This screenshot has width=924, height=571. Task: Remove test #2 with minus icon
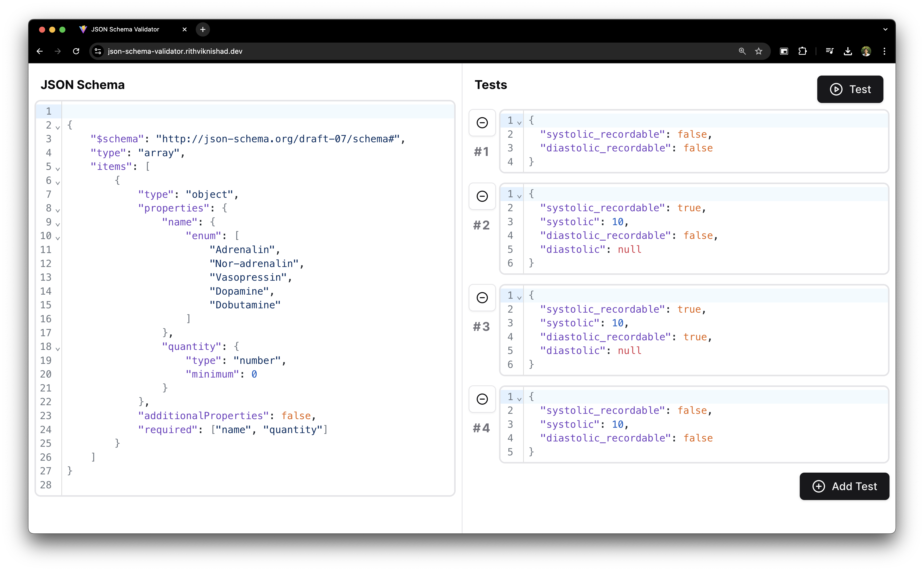(x=482, y=196)
